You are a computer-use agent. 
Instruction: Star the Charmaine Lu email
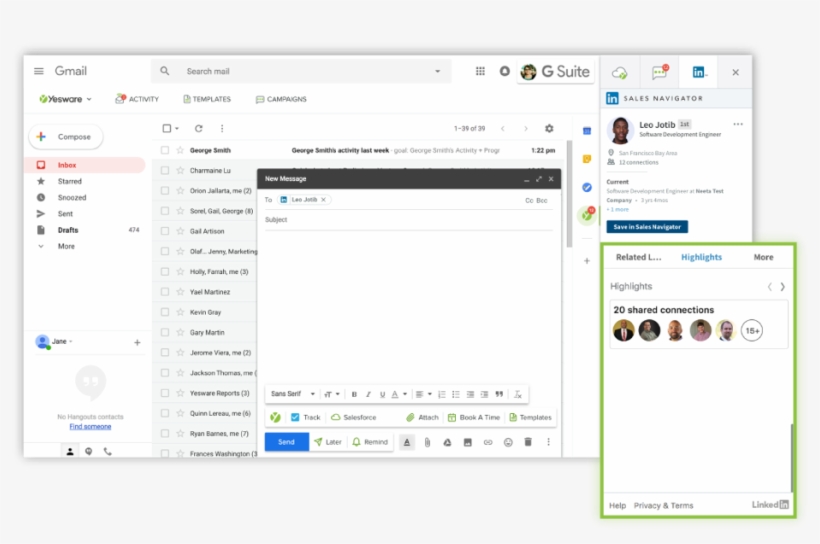coord(180,171)
